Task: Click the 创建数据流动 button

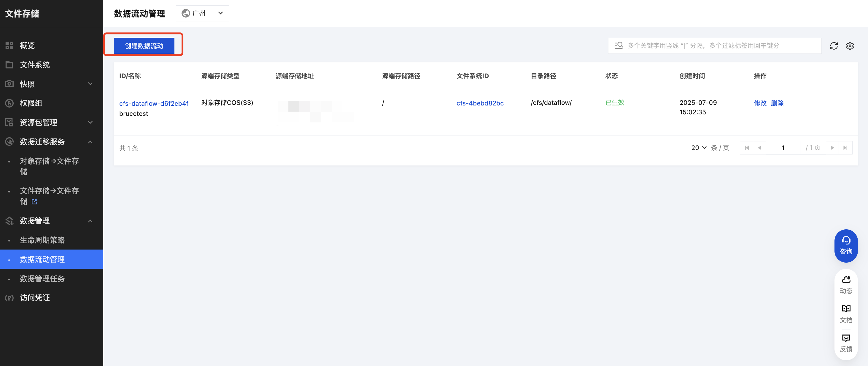Action: tap(144, 45)
